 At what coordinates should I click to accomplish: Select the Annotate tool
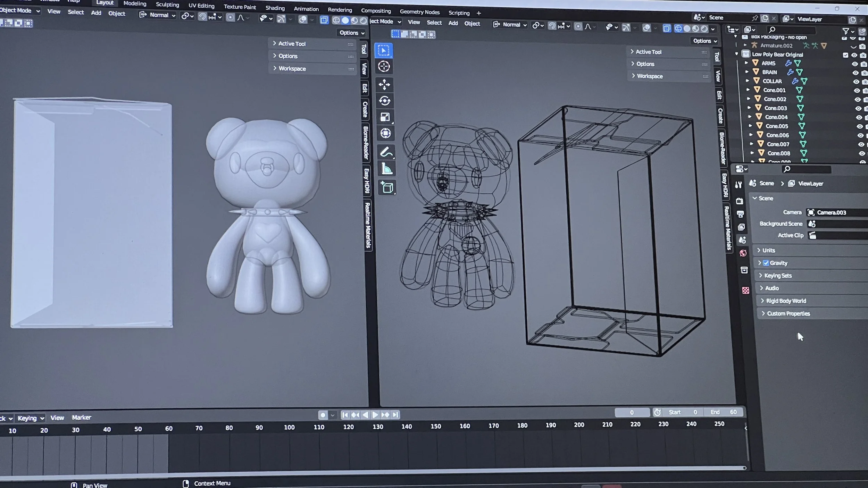click(386, 152)
